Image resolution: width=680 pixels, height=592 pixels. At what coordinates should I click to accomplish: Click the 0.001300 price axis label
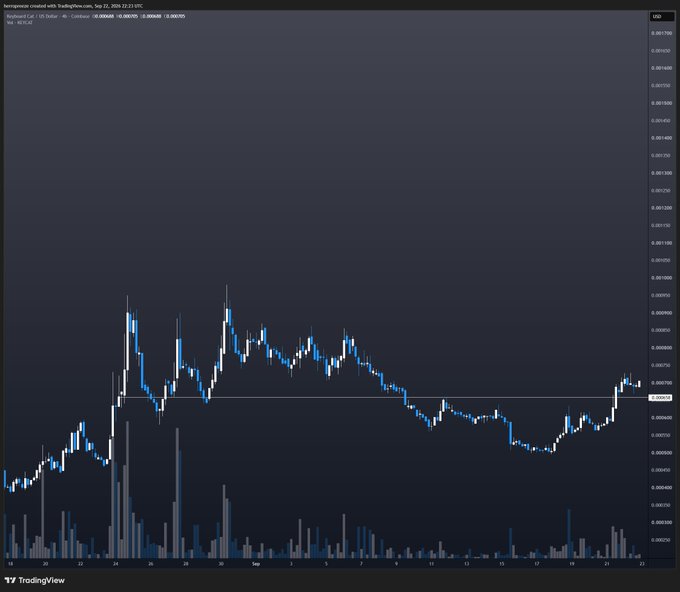(x=661, y=173)
